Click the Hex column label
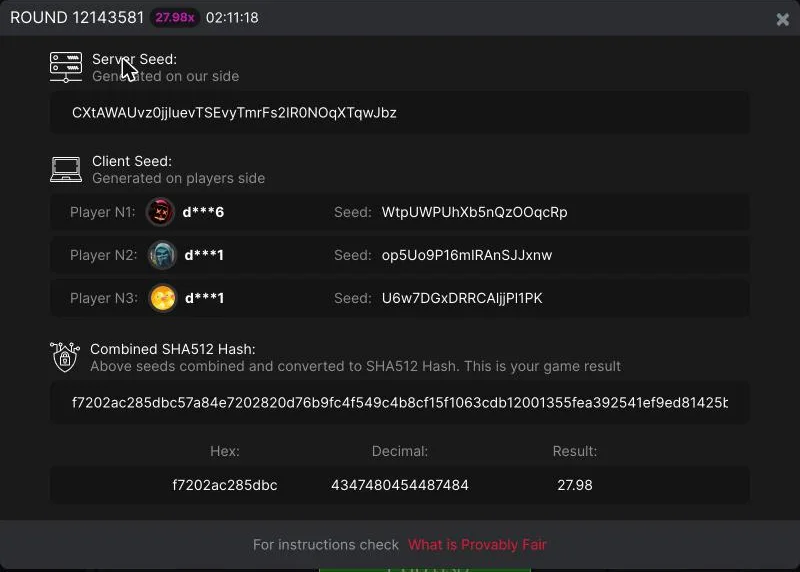This screenshot has width=800, height=572. click(x=224, y=451)
